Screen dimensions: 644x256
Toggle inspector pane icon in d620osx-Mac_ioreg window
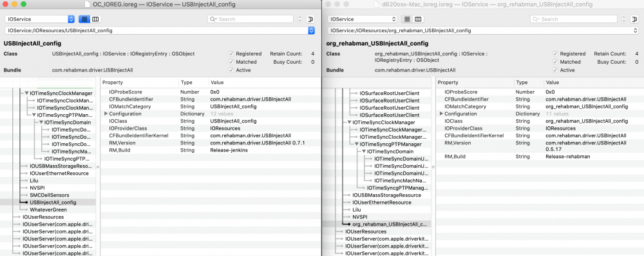[634, 19]
